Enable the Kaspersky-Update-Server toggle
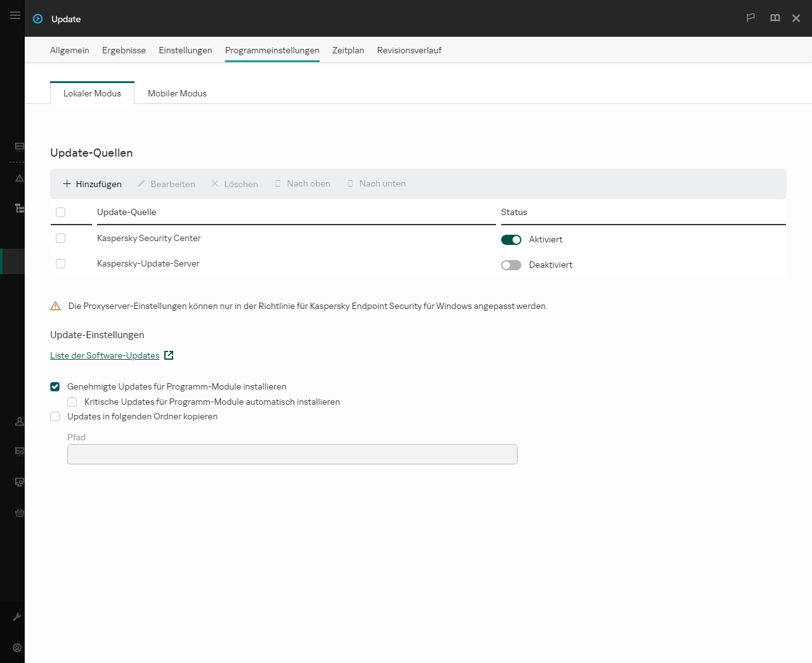This screenshot has height=663, width=812. tap(511, 265)
